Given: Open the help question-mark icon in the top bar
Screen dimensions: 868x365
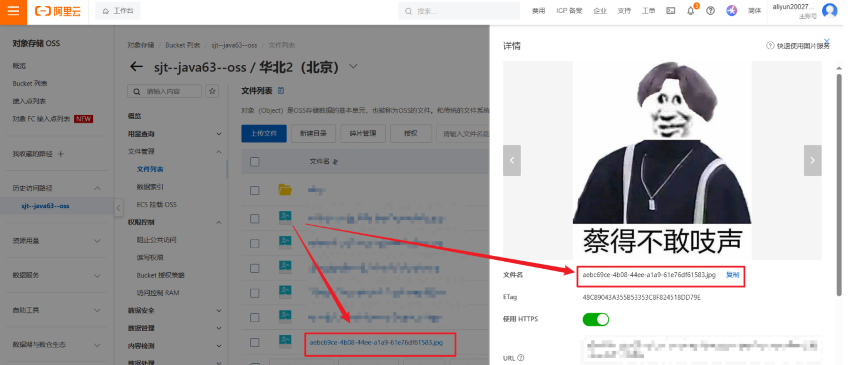Looking at the screenshot, I should pyautogui.click(x=711, y=11).
